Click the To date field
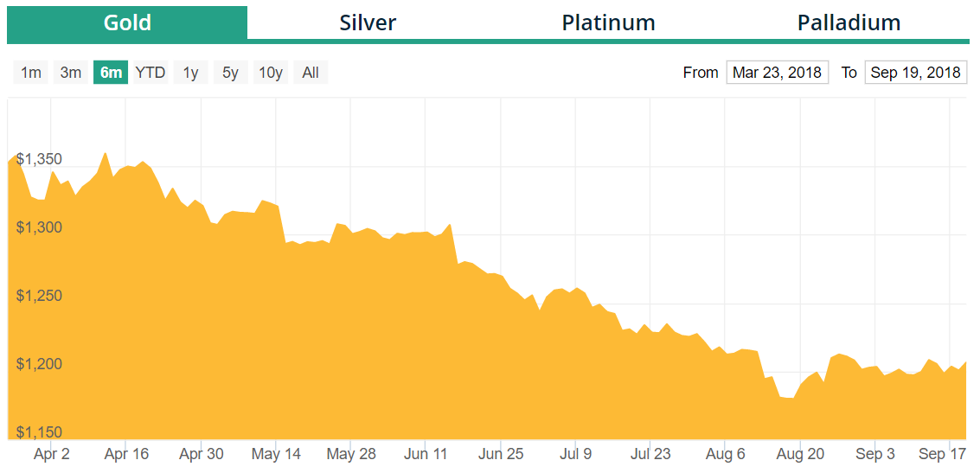The width and height of the screenshot is (980, 473). point(915,73)
